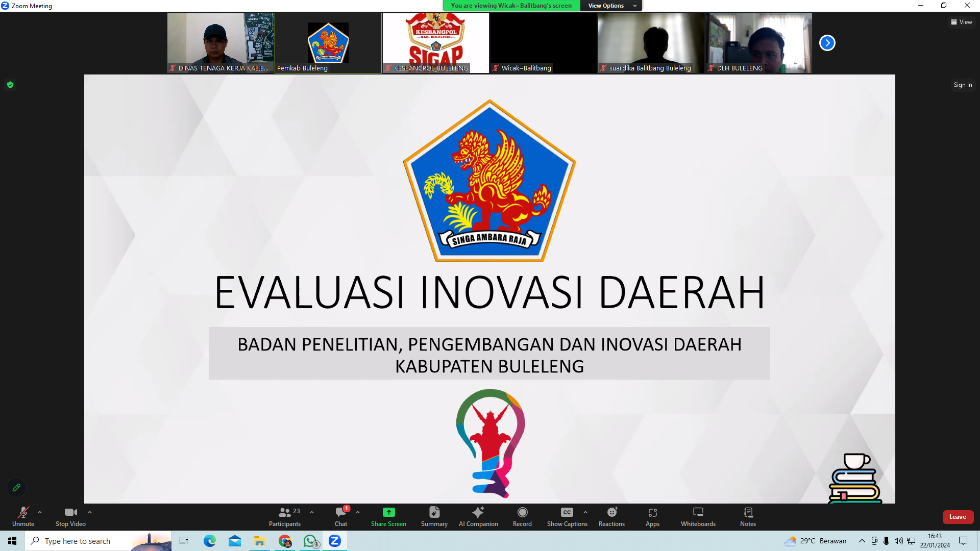The image size is (980, 551).
Task: Click the red Leave button
Action: pyautogui.click(x=958, y=517)
